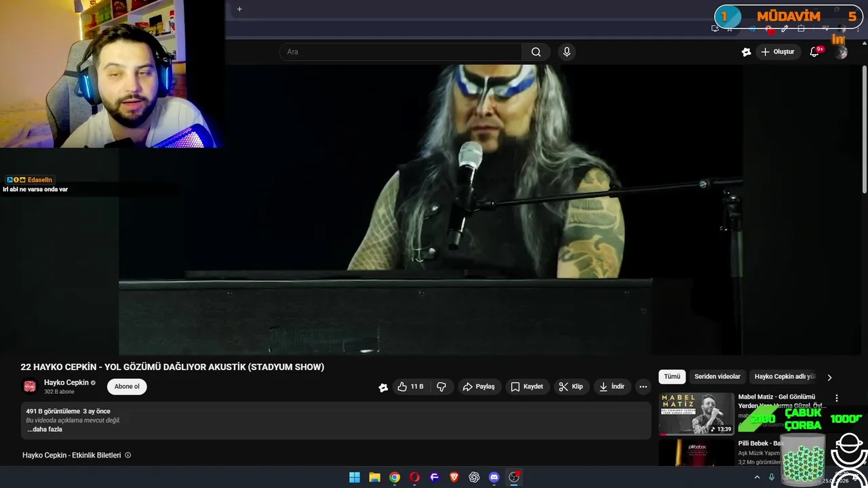
Task: Click info icon beside Etkinlik Biletleri
Action: [127, 455]
